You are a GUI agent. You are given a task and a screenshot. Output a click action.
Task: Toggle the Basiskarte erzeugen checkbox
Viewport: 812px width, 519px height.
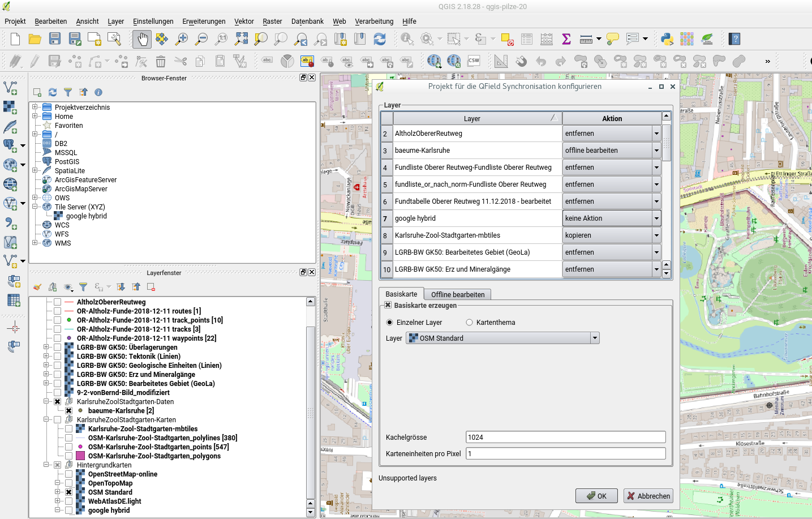click(388, 305)
